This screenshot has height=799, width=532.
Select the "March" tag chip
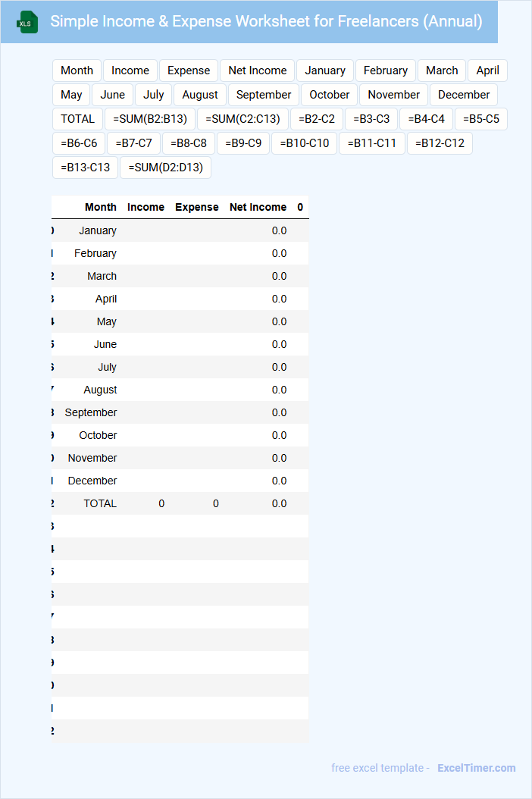(442, 70)
